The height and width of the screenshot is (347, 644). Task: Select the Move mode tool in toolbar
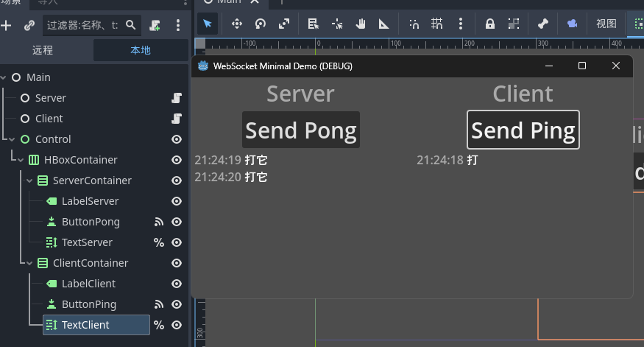click(x=237, y=24)
